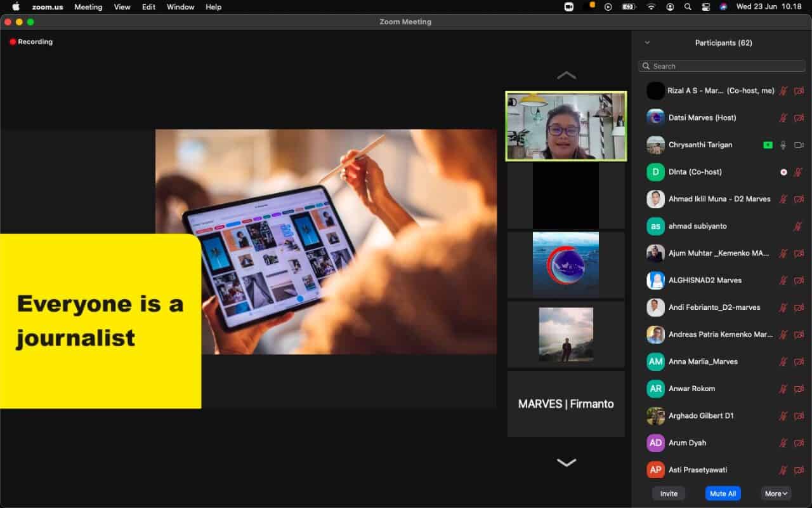The height and width of the screenshot is (508, 812).
Task: Select the landscape photo participant thumbnail
Action: [x=566, y=334]
